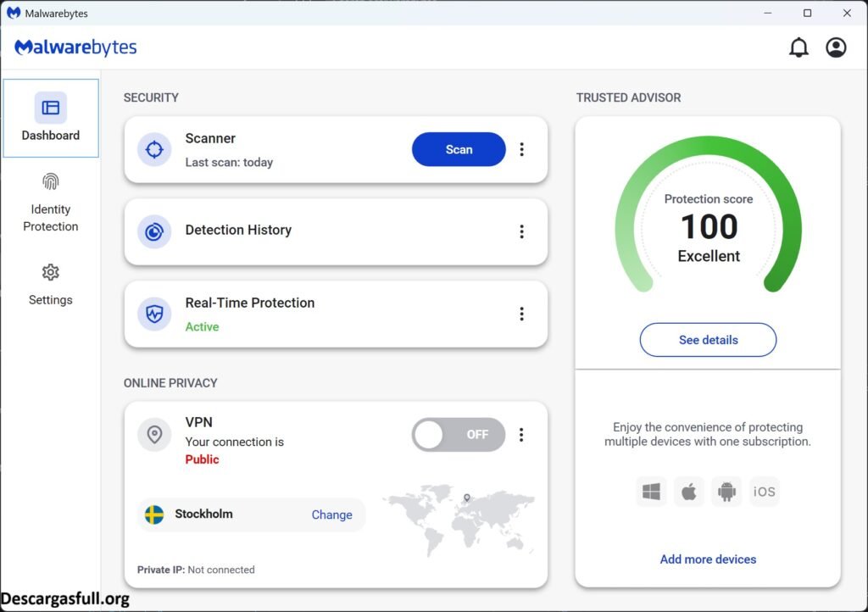This screenshot has height=612, width=868.
Task: Click the Scanner crosshair icon
Action: click(x=154, y=150)
